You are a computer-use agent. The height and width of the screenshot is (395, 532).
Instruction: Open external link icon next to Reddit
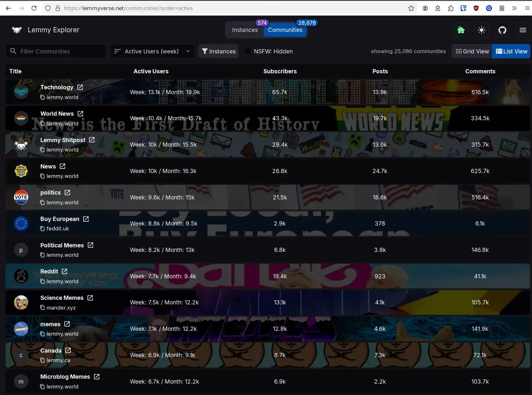[64, 271]
